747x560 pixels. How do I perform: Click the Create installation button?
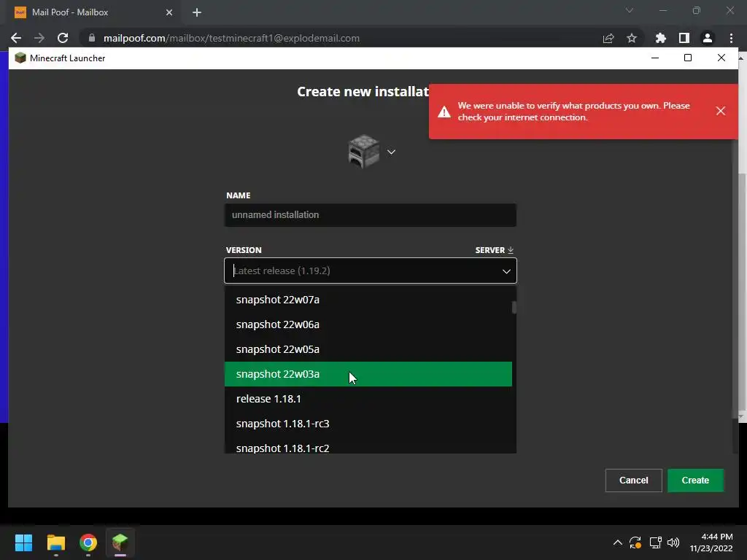(695, 480)
